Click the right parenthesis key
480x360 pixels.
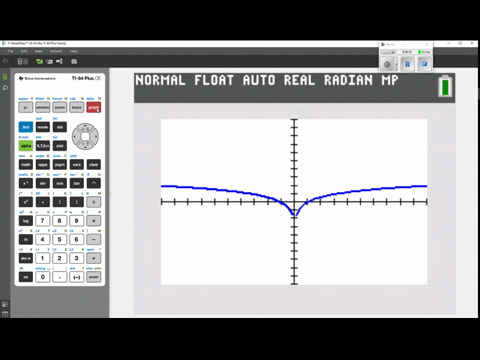click(x=77, y=202)
